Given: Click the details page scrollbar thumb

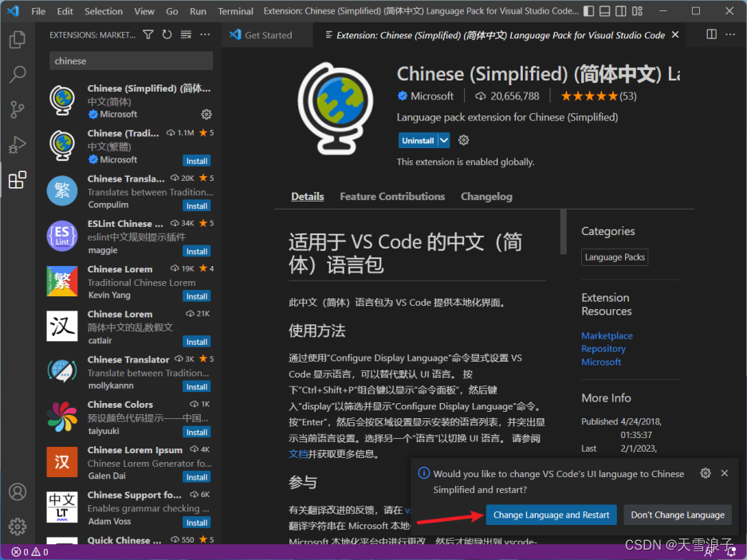Looking at the screenshot, I should pos(563,232).
